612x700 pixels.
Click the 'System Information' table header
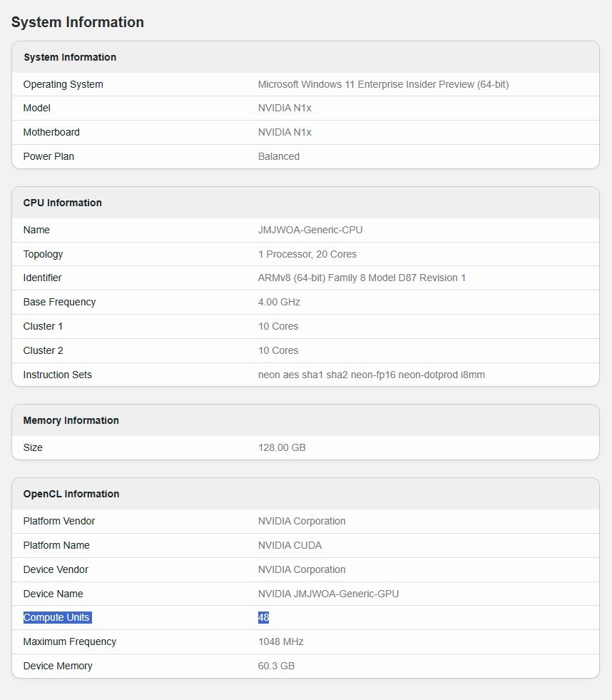pos(70,57)
